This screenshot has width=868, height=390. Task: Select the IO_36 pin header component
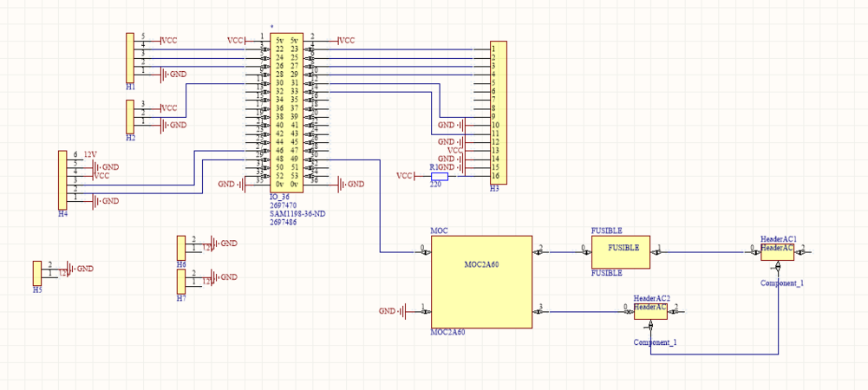coord(287,113)
